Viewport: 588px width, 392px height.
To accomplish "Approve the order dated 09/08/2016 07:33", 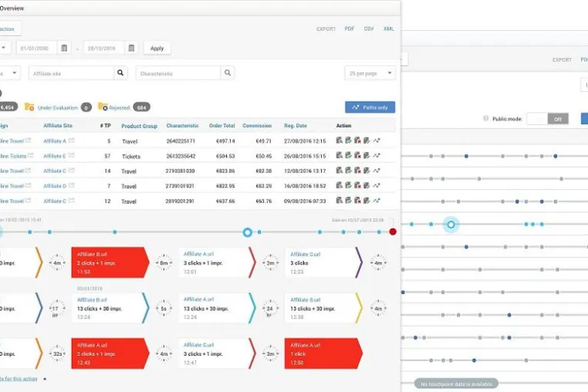I will point(348,201).
